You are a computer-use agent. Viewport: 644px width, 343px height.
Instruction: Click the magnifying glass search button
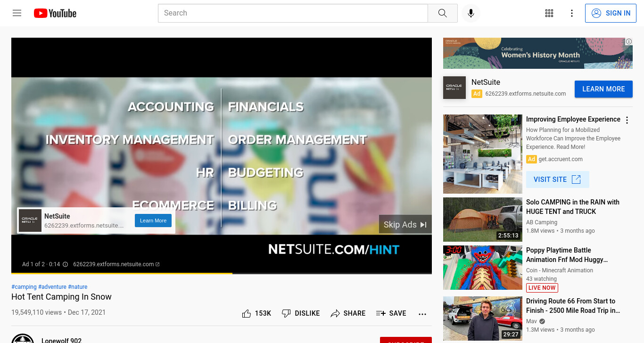442,13
